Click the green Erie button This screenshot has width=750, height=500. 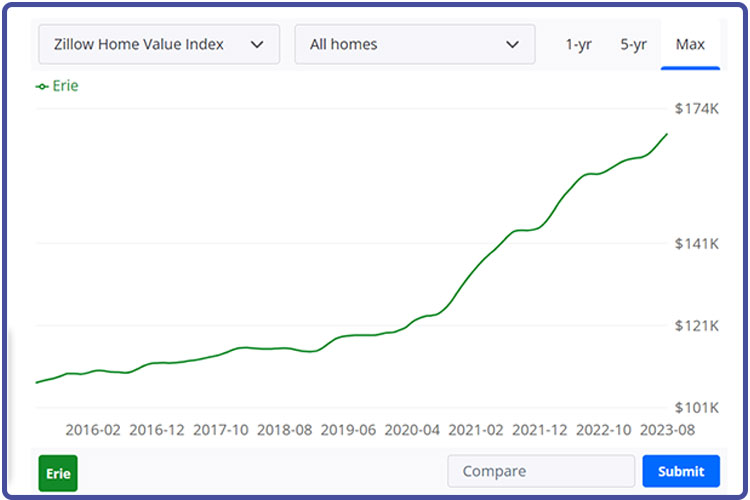[x=58, y=473]
